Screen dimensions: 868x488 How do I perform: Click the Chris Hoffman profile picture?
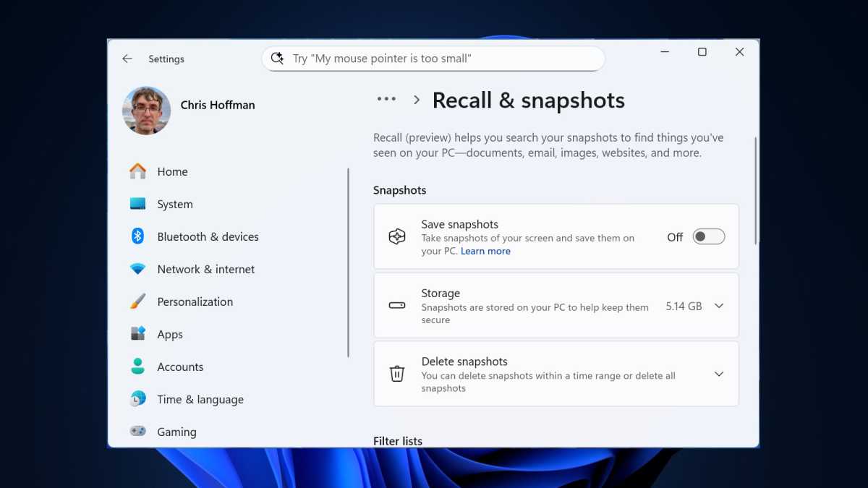(147, 111)
